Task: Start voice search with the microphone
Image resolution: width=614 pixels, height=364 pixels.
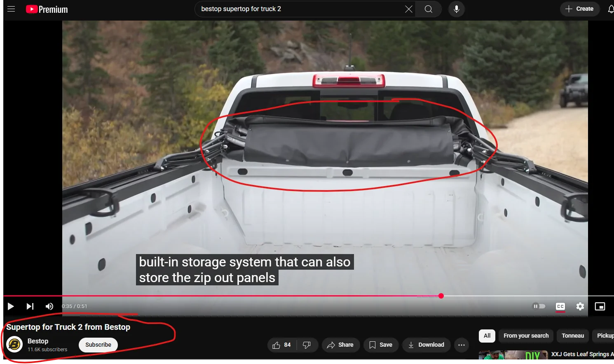Action: pos(457,9)
